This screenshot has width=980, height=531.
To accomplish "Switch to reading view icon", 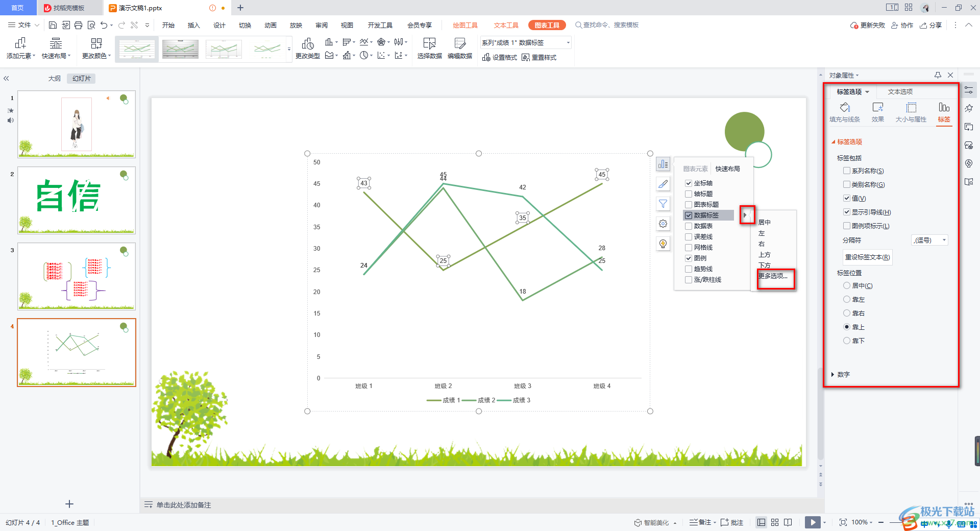I will (788, 522).
